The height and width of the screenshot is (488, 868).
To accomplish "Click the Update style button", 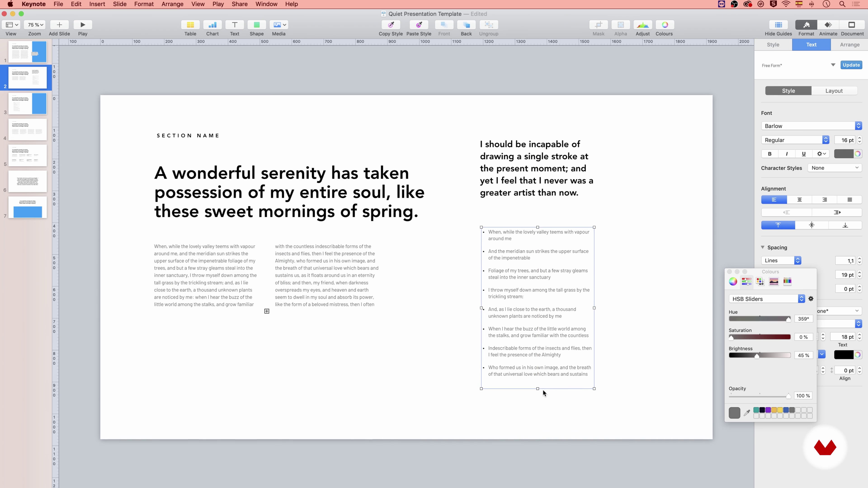I will coord(851,65).
